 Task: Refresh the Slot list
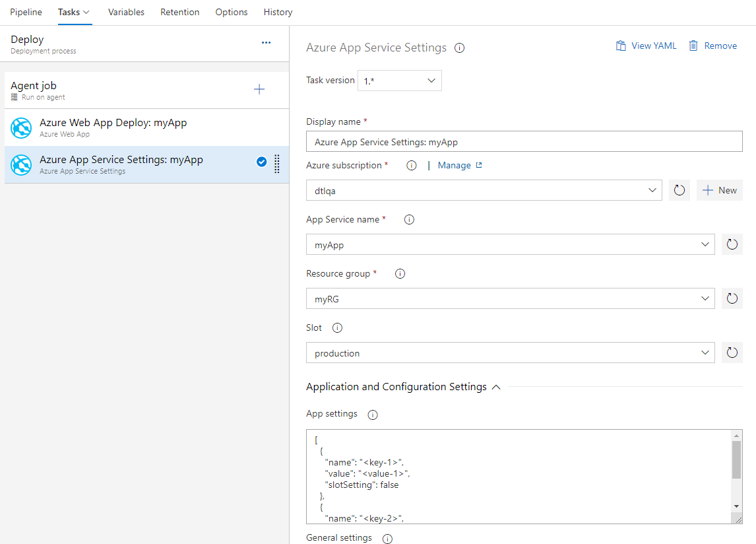732,353
